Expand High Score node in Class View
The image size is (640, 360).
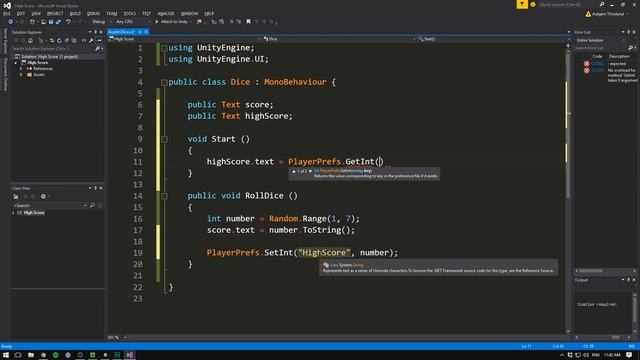point(13,213)
